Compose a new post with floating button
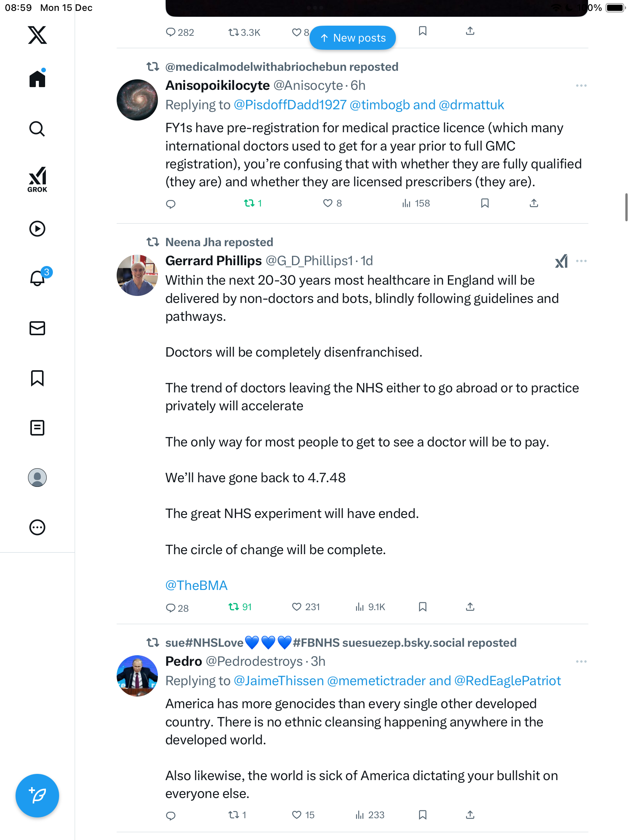This screenshot has height=840, width=630. point(37,795)
